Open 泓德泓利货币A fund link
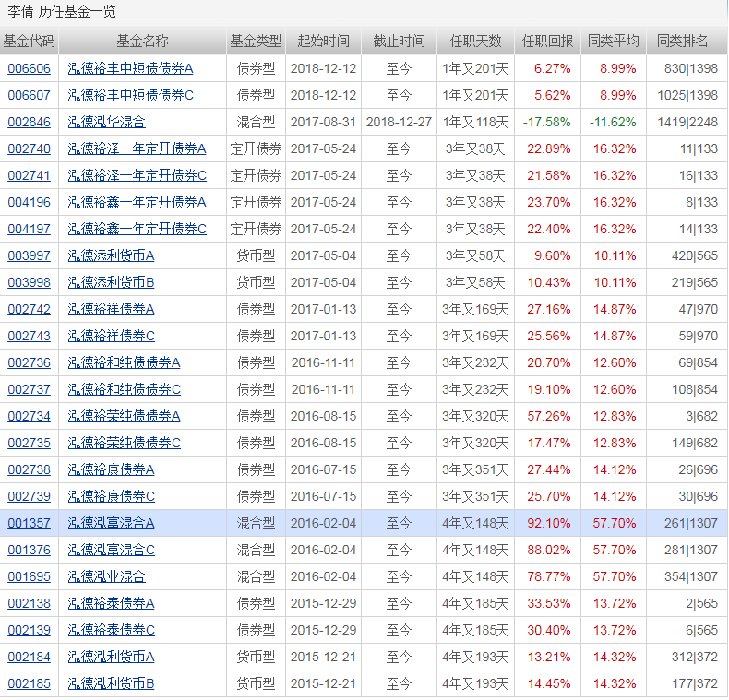The width and height of the screenshot is (729, 700). click(111, 657)
